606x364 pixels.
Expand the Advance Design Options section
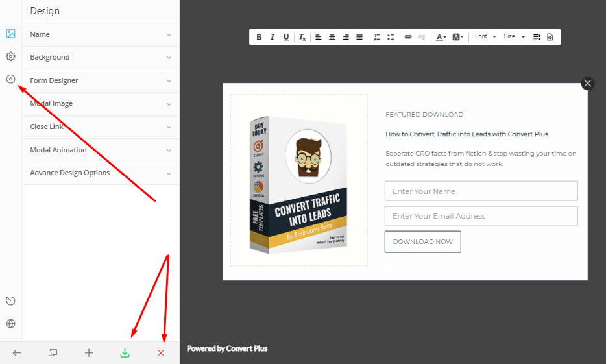101,173
